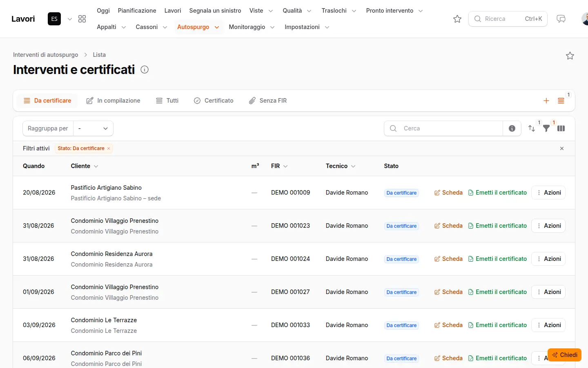Screen dimensions: 588x368
Task: Open Segnala un sinistro menu item
Action: pyautogui.click(x=215, y=11)
